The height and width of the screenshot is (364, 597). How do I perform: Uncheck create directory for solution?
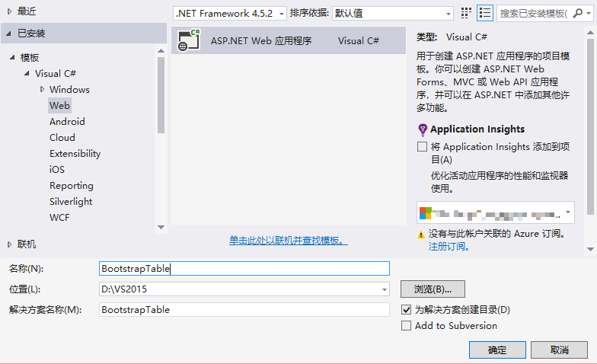[407, 309]
